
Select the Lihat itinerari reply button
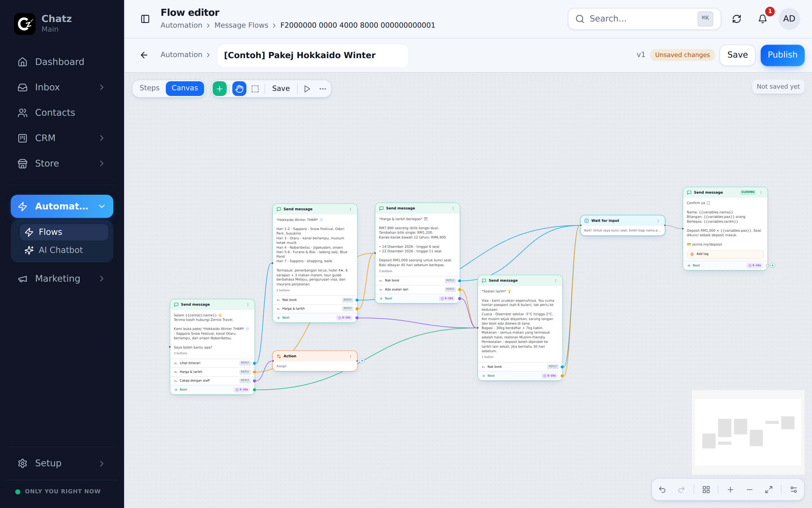[212, 363]
